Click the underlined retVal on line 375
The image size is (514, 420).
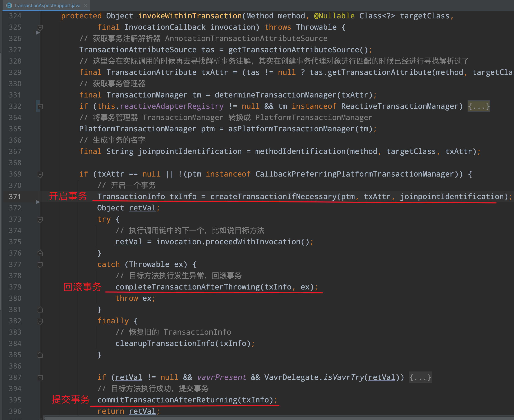tap(128, 242)
